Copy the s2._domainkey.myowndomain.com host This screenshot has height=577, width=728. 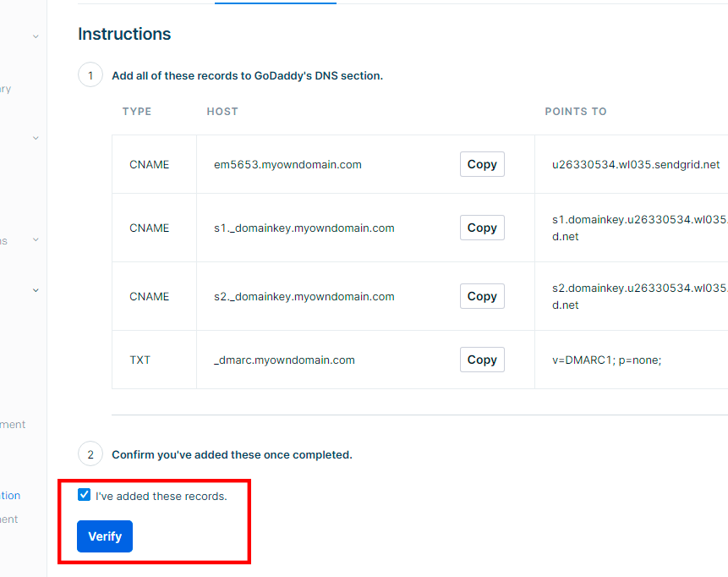482,296
